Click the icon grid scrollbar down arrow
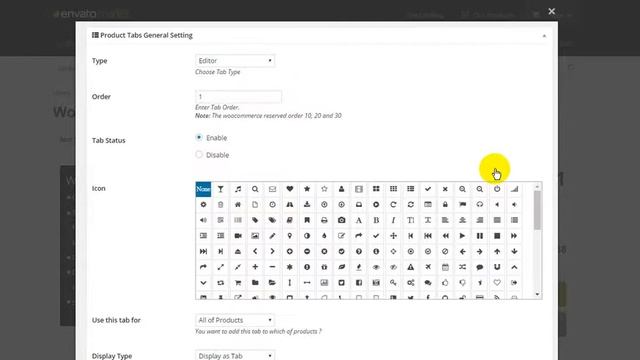Image resolution: width=640 pixels, height=360 pixels. tap(537, 294)
